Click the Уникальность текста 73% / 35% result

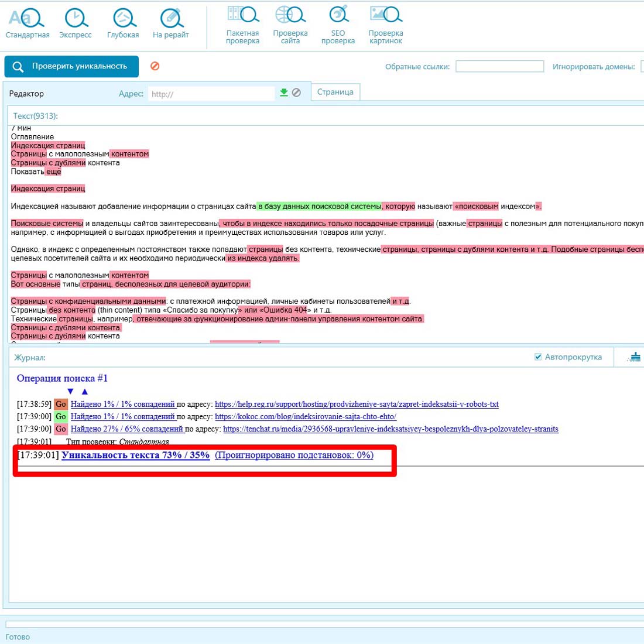tap(135, 455)
